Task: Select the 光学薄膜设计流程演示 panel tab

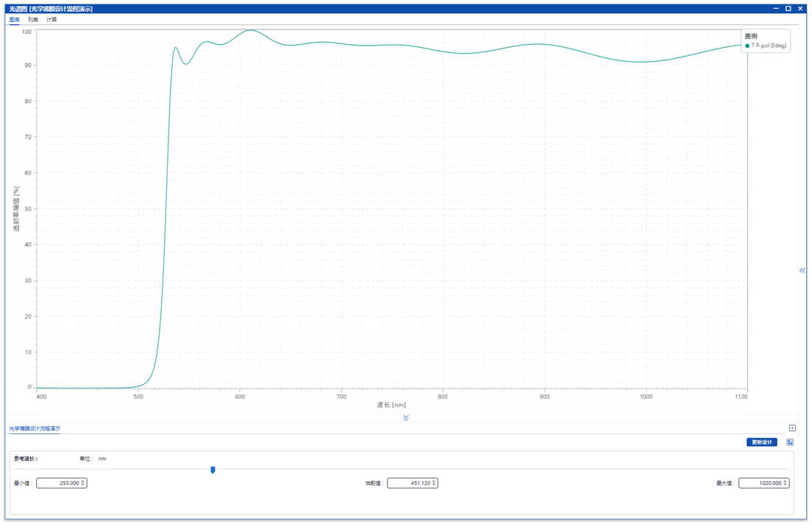Action: 35,428
